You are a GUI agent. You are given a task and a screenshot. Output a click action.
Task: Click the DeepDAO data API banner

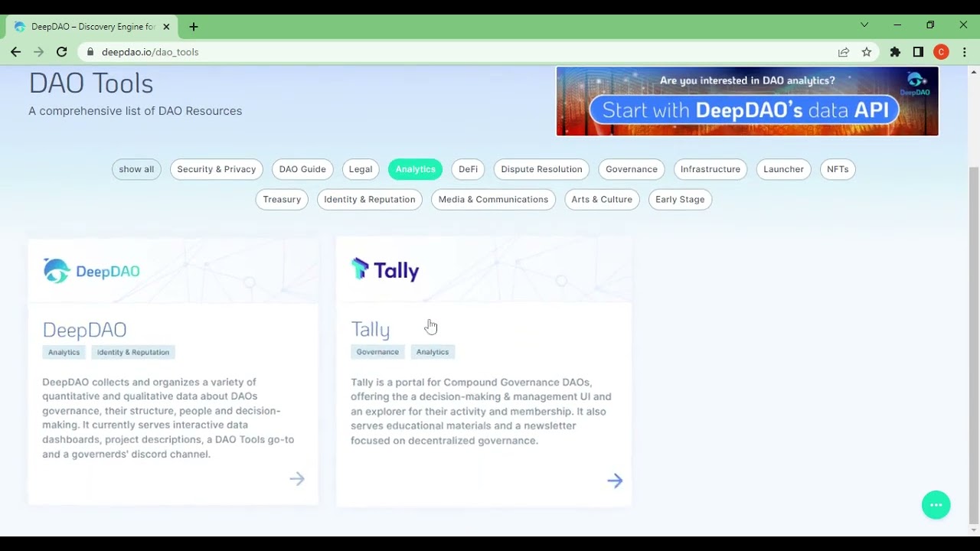tap(747, 101)
